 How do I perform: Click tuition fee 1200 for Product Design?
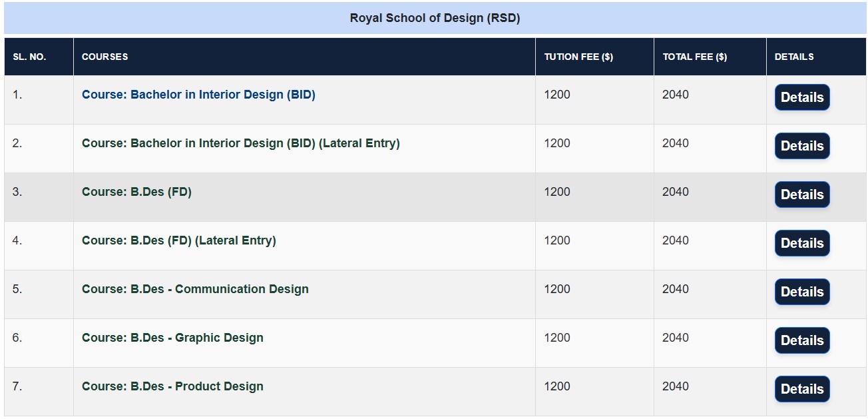click(x=557, y=386)
